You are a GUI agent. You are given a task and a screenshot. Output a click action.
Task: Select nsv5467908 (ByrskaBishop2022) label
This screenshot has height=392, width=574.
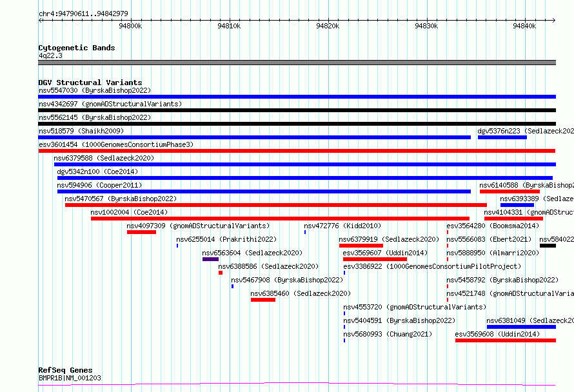[287, 280]
